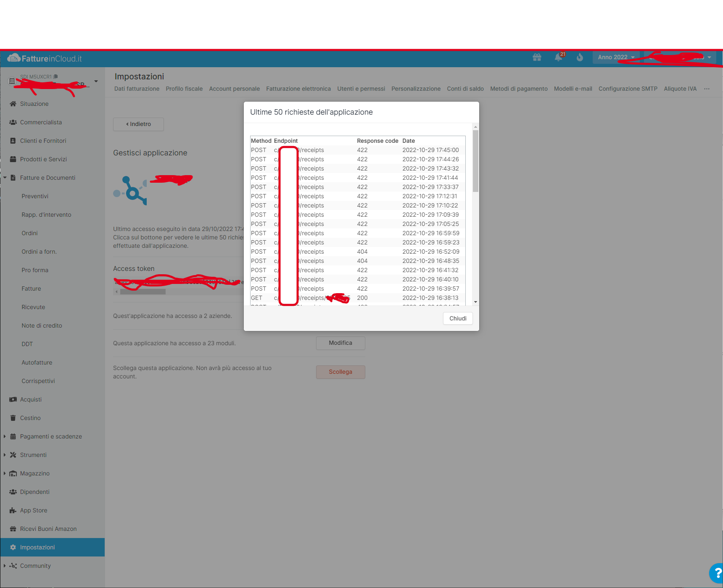
Task: Select the flame icon in top bar
Action: click(x=580, y=57)
